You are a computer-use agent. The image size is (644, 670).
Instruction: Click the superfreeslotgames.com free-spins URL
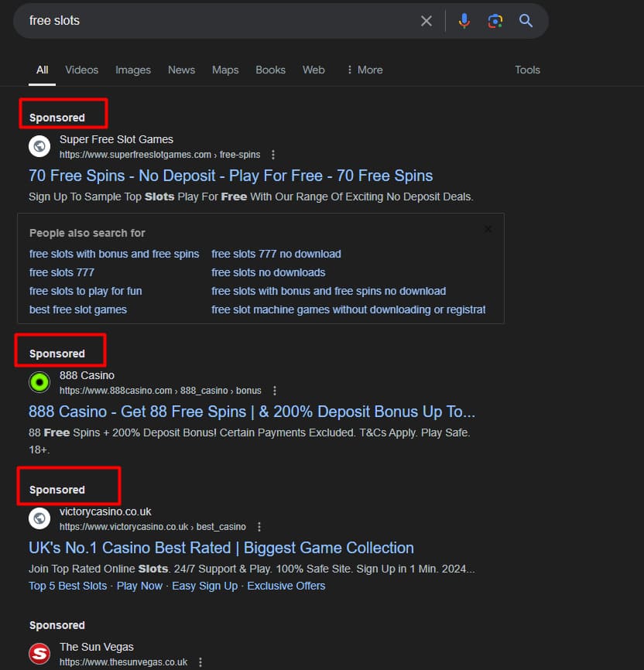[159, 155]
